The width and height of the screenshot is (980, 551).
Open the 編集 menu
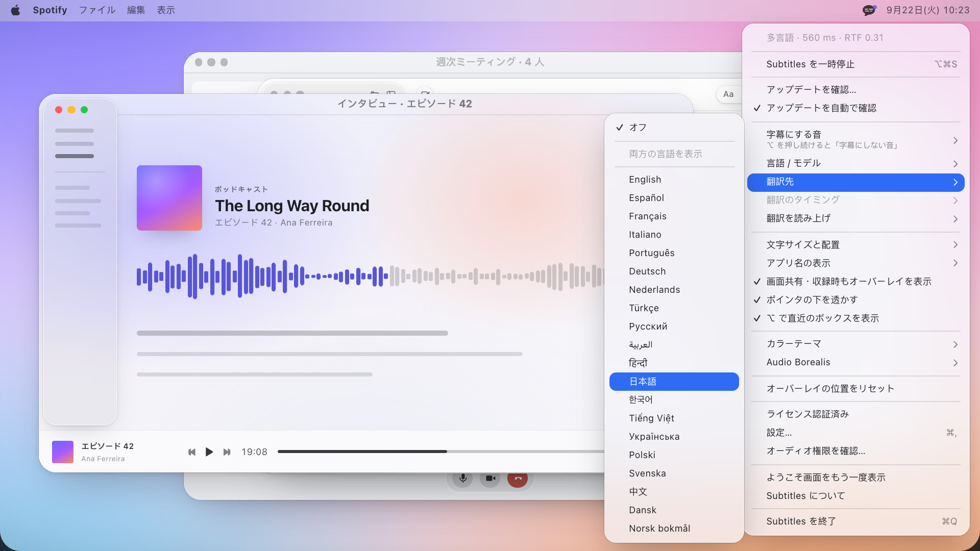click(136, 10)
